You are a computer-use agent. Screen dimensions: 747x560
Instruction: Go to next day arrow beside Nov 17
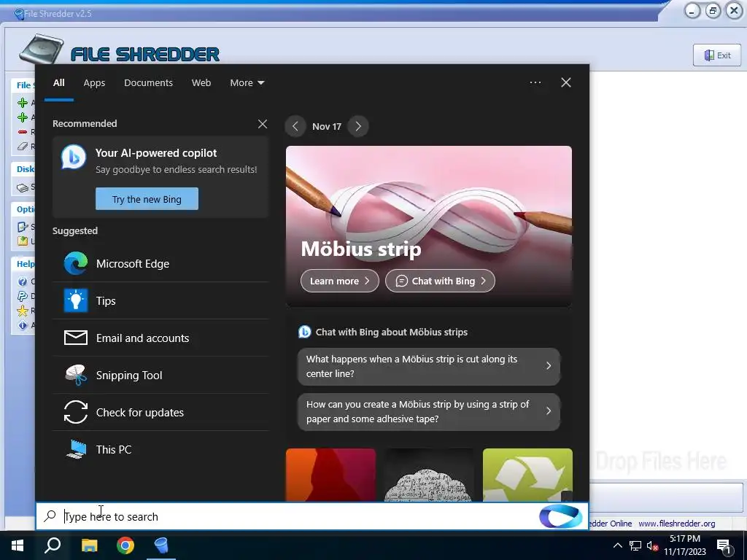tap(358, 127)
